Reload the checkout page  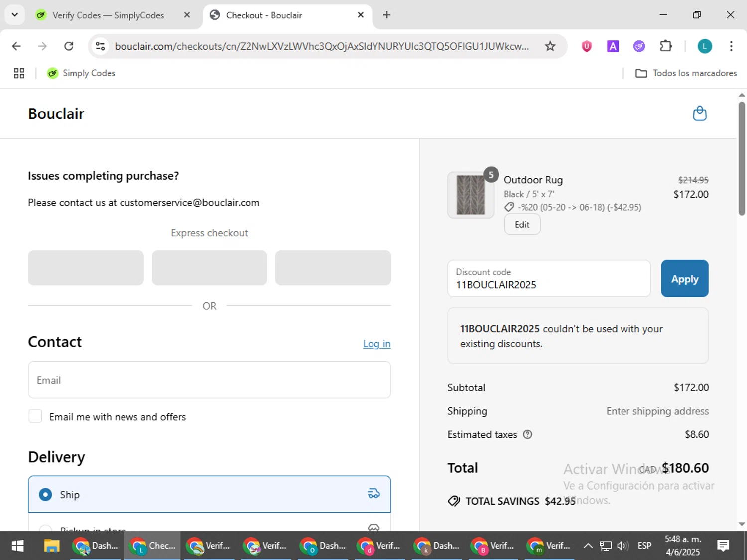pyautogui.click(x=69, y=46)
